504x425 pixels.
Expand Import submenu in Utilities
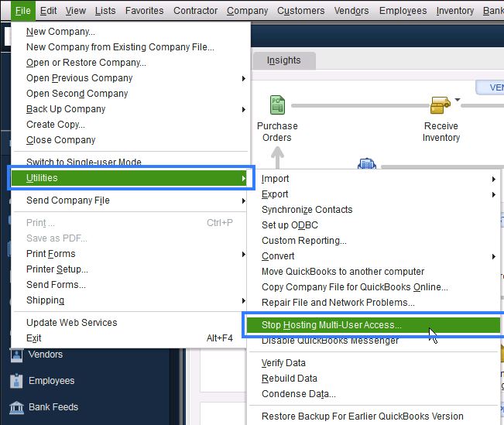pyautogui.click(x=373, y=179)
